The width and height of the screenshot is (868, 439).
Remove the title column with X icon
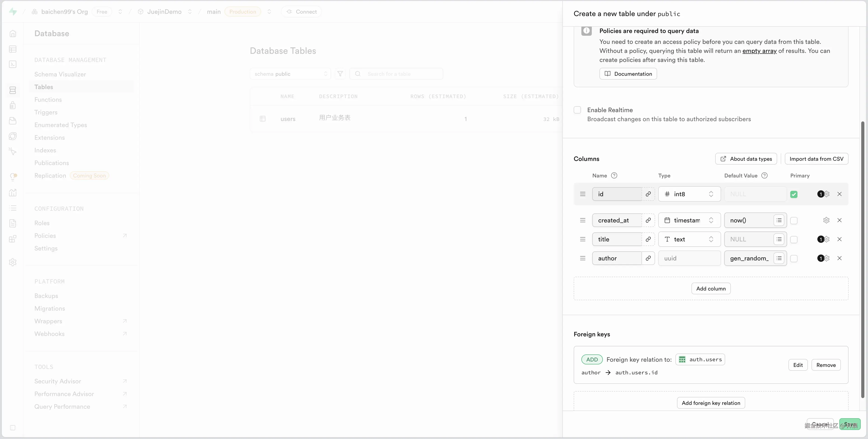pos(839,239)
